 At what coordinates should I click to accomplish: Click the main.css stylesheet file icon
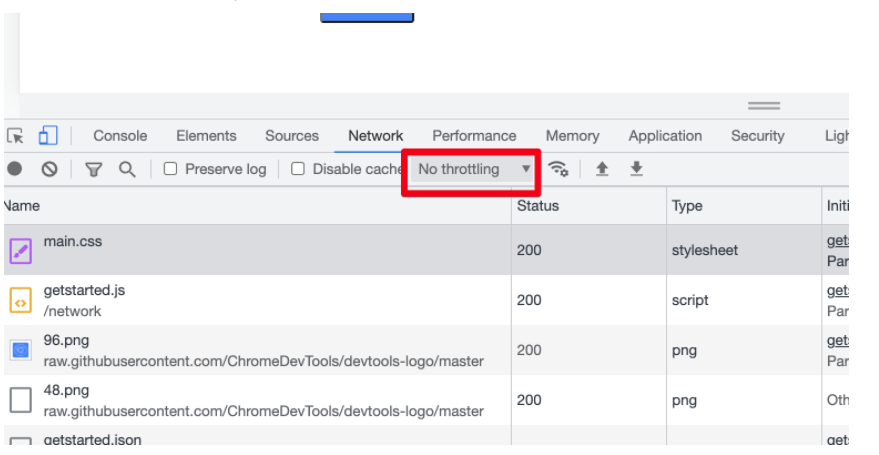[21, 250]
